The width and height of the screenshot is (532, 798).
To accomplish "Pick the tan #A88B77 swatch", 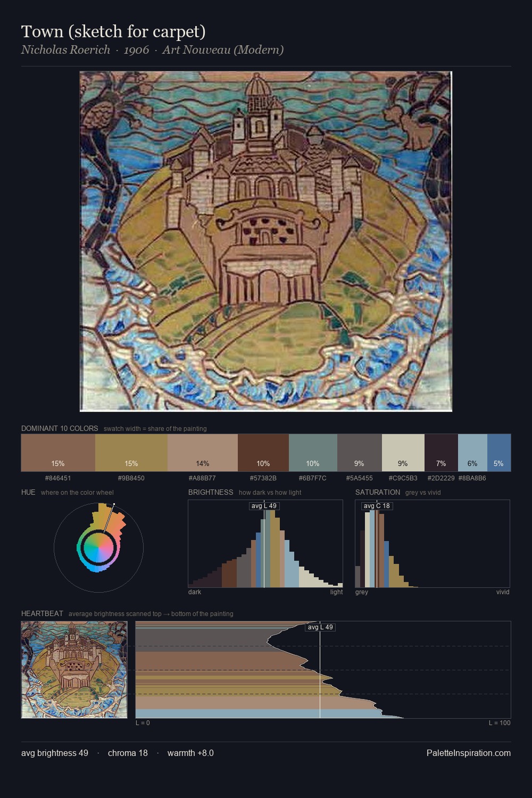I will [203, 453].
